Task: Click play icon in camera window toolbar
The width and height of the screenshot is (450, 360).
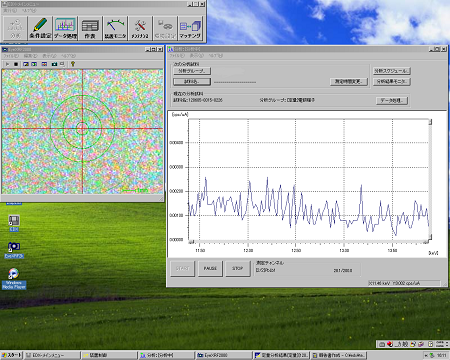Action: click(x=7, y=64)
